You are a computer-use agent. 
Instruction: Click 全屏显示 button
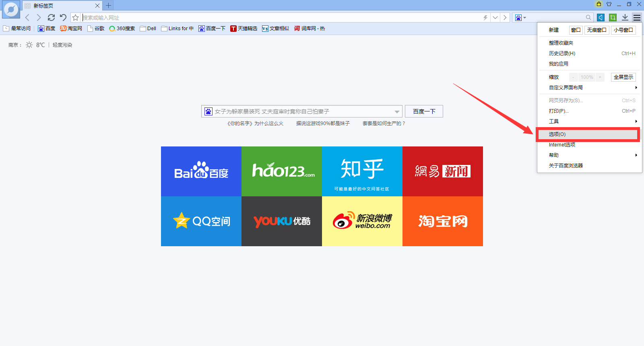(623, 77)
